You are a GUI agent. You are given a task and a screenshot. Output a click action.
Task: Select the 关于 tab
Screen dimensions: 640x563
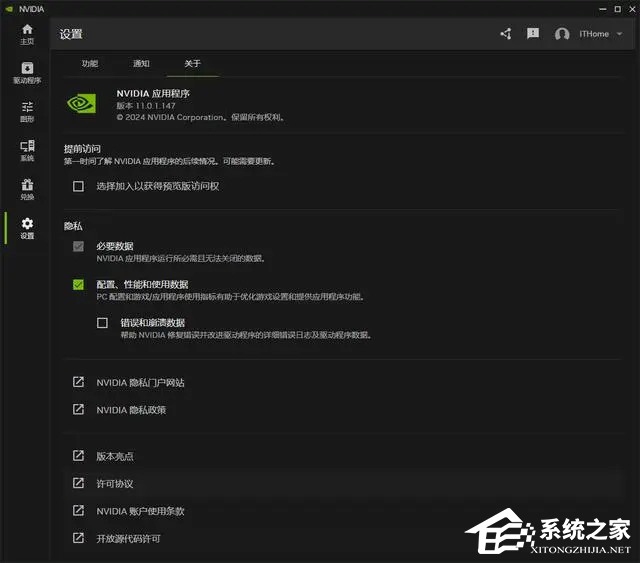tap(193, 64)
